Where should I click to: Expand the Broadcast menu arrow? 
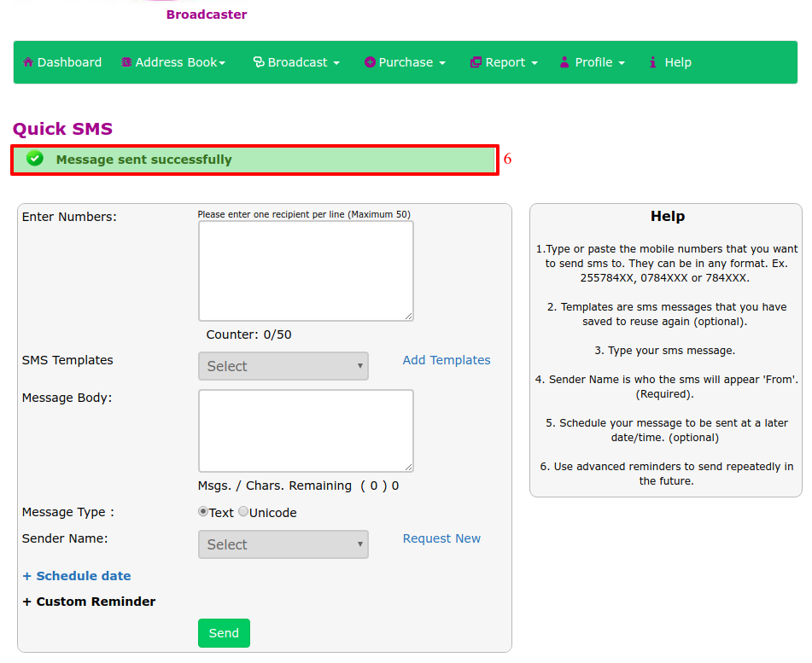[336, 63]
